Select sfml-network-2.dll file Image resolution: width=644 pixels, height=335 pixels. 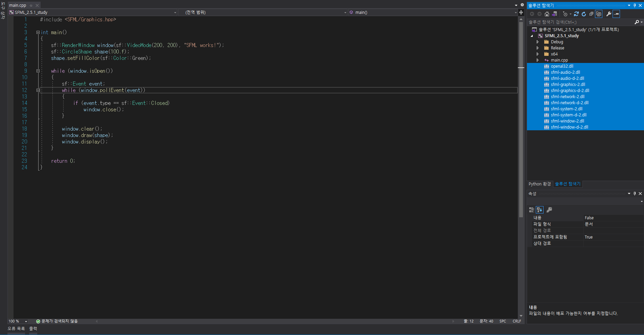568,97
